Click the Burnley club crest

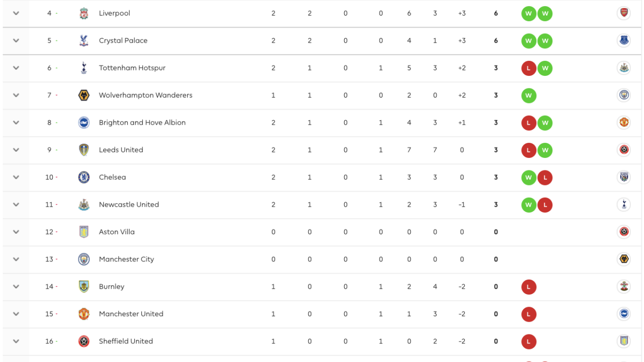[84, 287]
